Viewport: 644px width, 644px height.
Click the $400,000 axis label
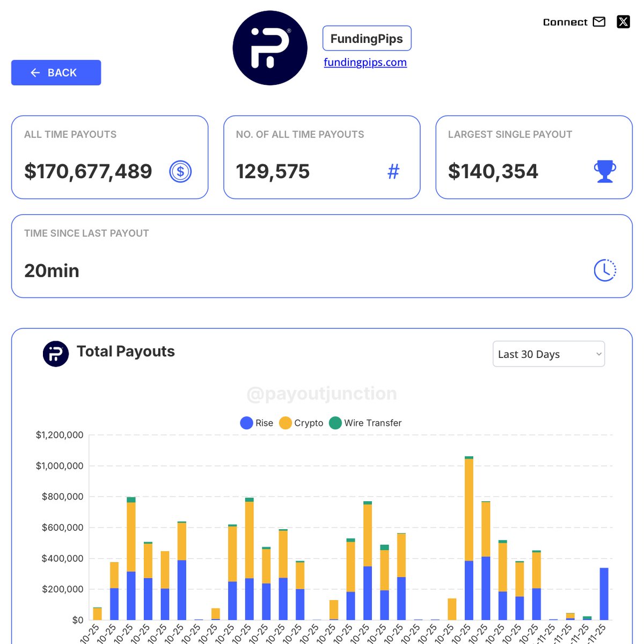(63, 559)
